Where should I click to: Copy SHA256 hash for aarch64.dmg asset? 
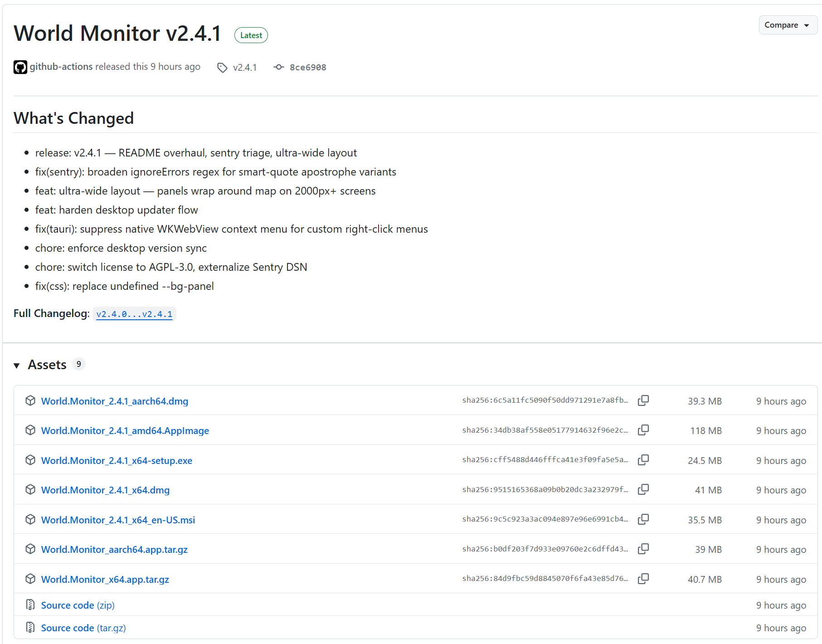(643, 400)
